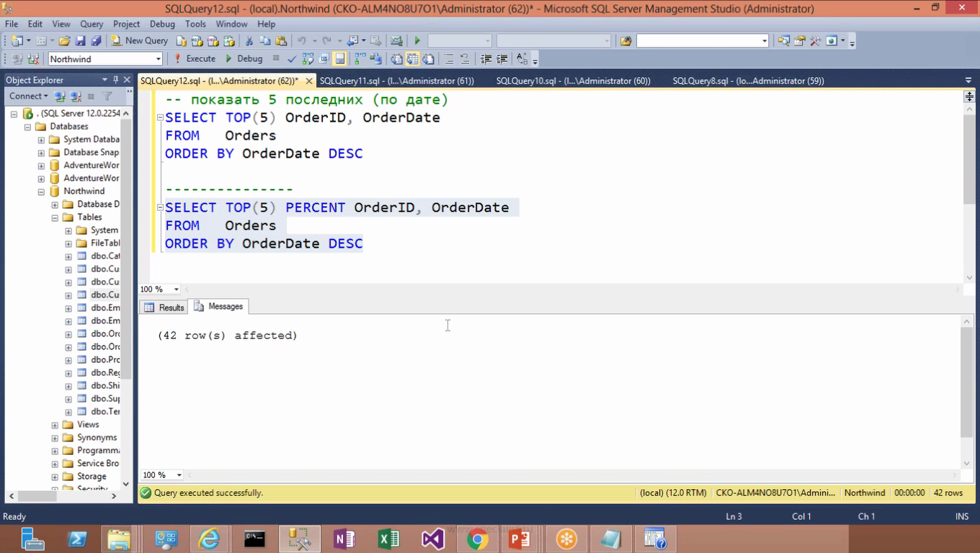Open PowerPoint from the taskbar
Viewport: 980px width, 553px height.
click(x=520, y=539)
